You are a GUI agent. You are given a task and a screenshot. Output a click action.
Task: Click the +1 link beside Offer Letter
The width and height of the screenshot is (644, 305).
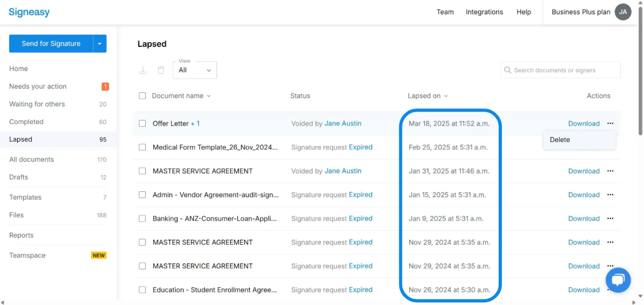(x=195, y=124)
